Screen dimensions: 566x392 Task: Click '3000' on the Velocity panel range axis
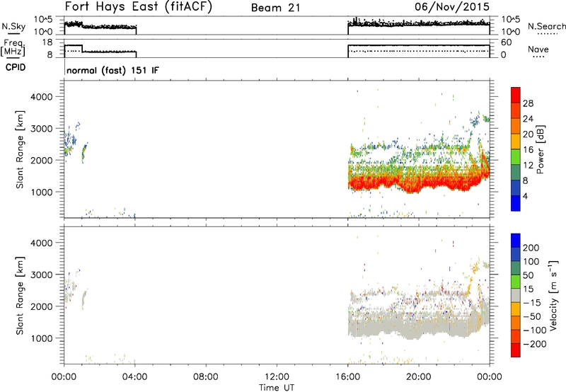click(41, 275)
